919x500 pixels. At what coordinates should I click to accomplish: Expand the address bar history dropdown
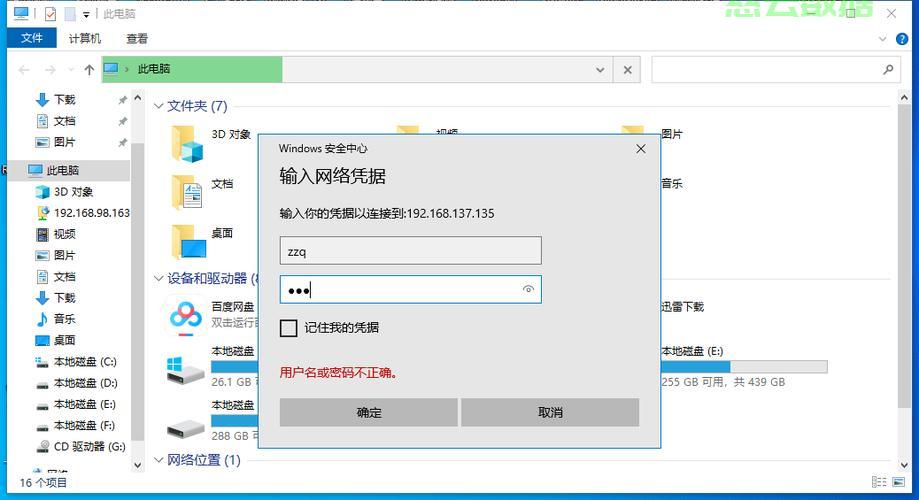(600, 70)
